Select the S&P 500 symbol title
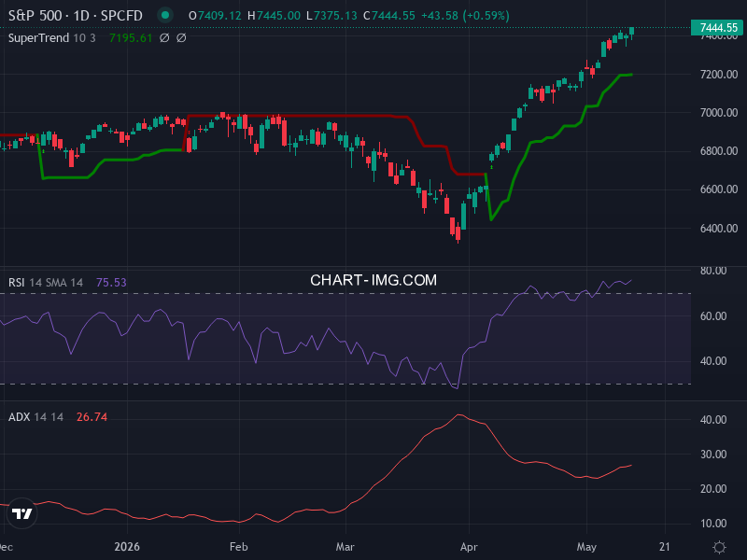This screenshot has height=560, width=747. point(76,16)
